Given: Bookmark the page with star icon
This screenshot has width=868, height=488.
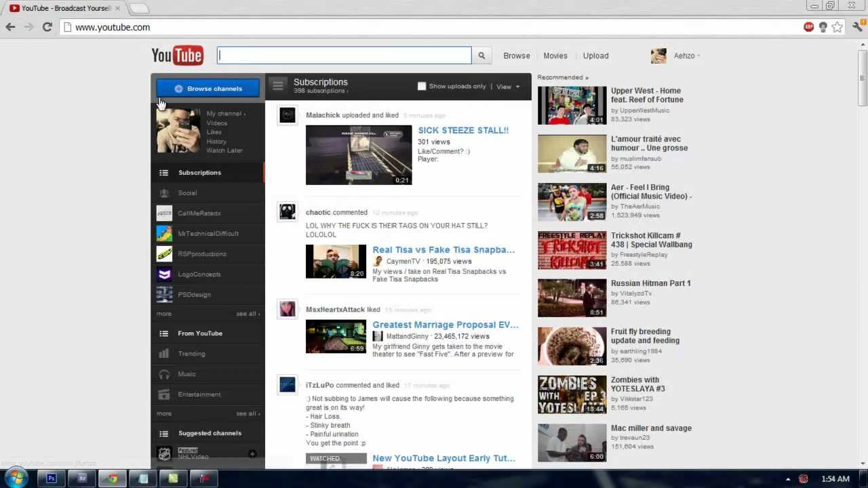Looking at the screenshot, I should 837,27.
